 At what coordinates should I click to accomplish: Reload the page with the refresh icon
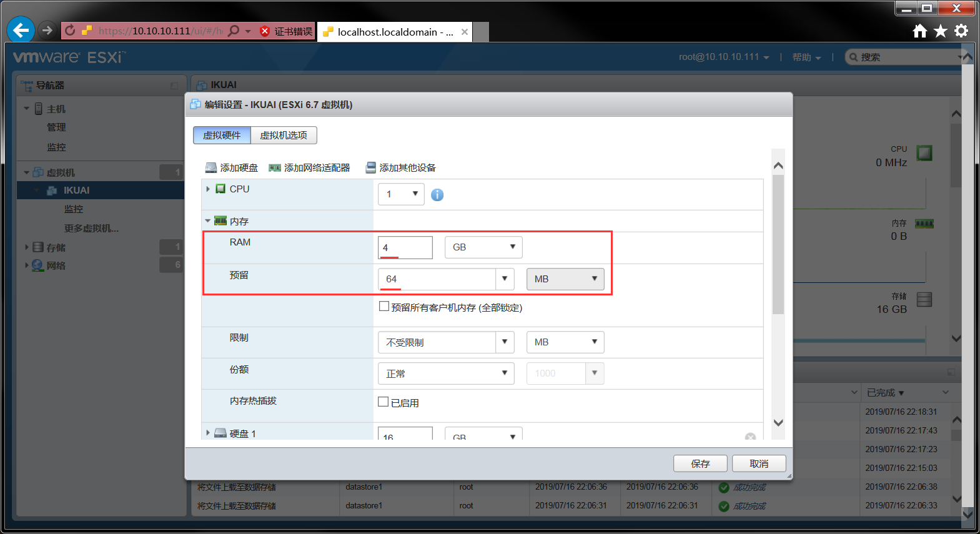click(x=70, y=31)
